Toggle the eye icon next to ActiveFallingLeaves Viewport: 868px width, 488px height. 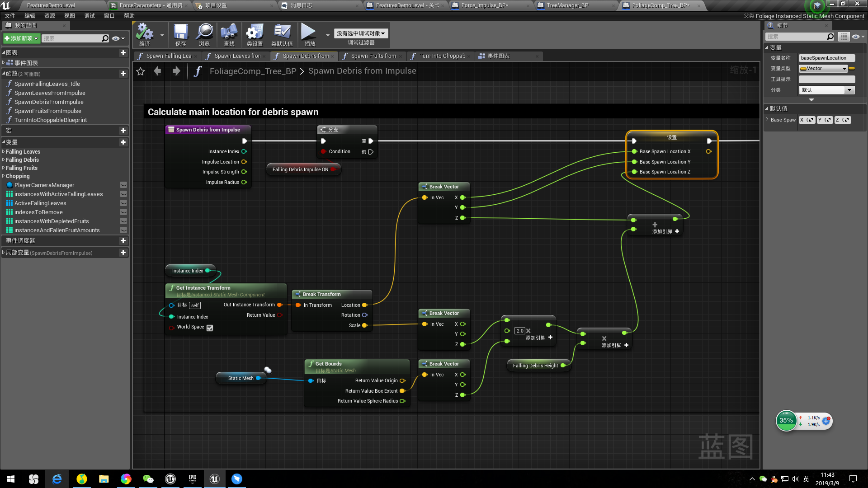[x=123, y=203]
